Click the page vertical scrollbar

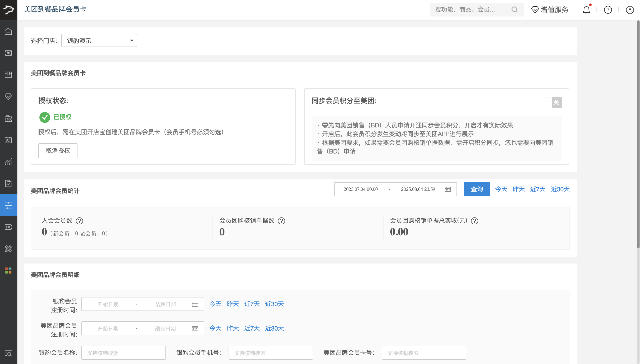638,135
